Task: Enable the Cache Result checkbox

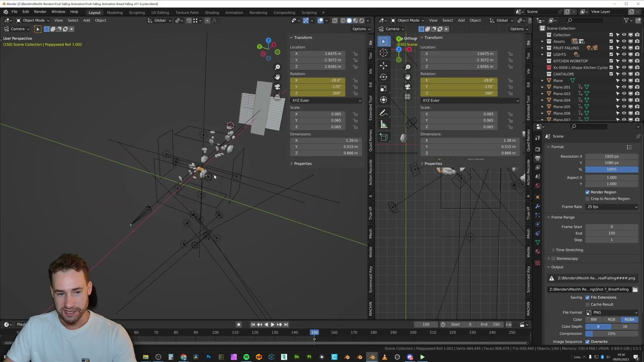Action: [587, 305]
